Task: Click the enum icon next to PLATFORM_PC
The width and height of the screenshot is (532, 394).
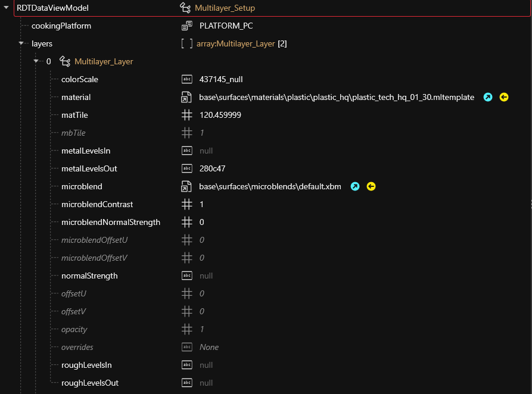Action: coord(187,26)
